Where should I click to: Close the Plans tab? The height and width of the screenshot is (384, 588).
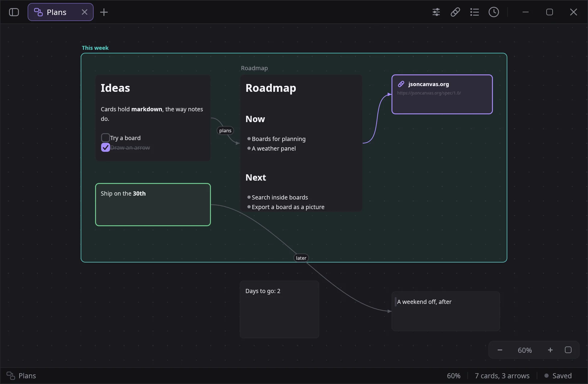(85, 12)
